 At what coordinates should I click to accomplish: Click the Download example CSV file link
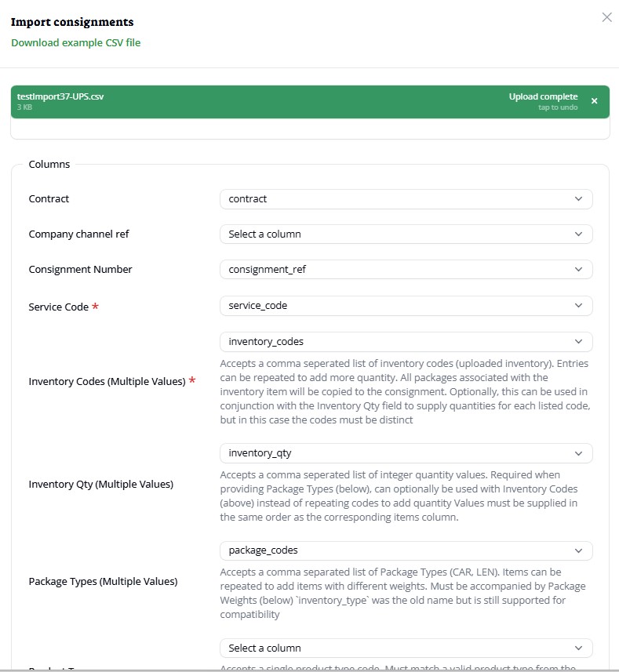(x=76, y=42)
